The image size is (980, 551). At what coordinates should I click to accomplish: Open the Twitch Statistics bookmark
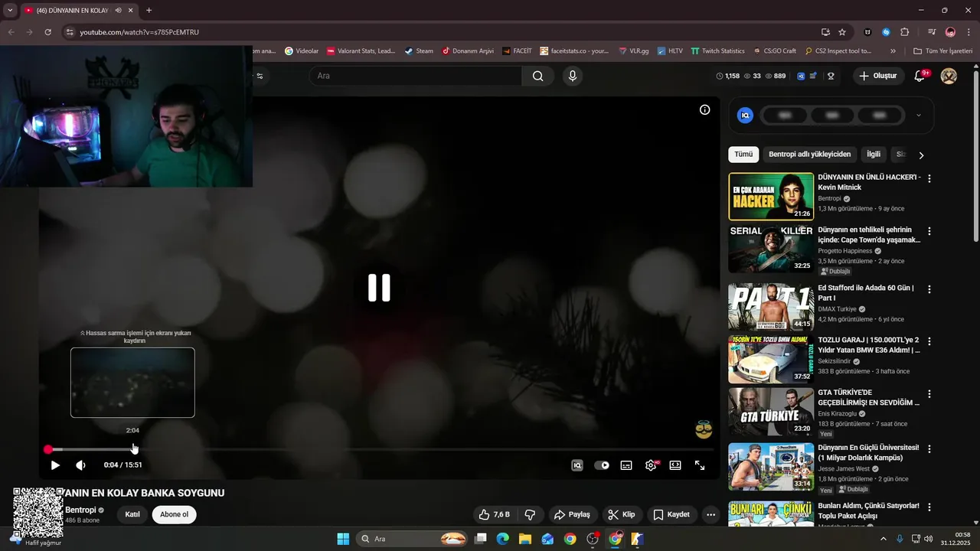[717, 51]
